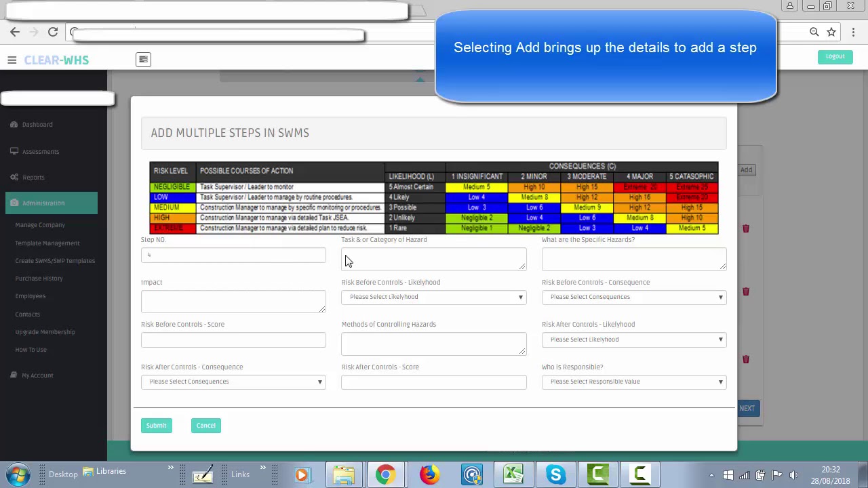Click Risk After Controls Score field
Screen dimensions: 868x488
point(434,382)
